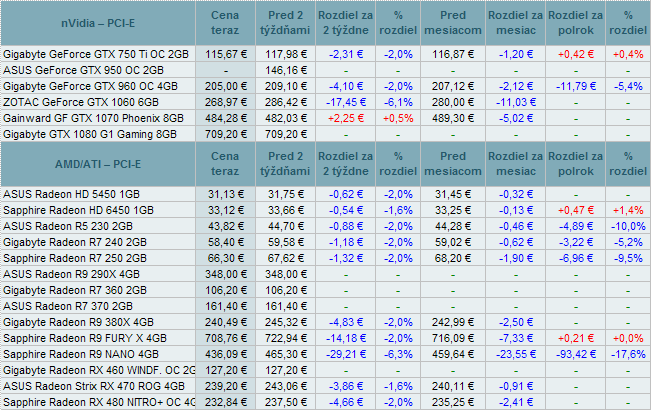Image resolution: width=651 pixels, height=410 pixels.
Task: Select Gigabyte Radeon R9 380X 4GB name
Action: pyautogui.click(x=78, y=322)
